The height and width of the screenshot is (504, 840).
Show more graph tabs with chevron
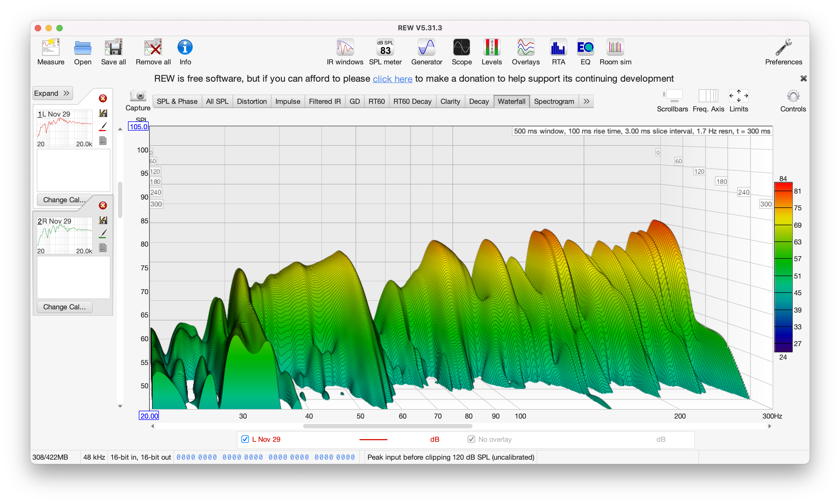[x=586, y=101]
